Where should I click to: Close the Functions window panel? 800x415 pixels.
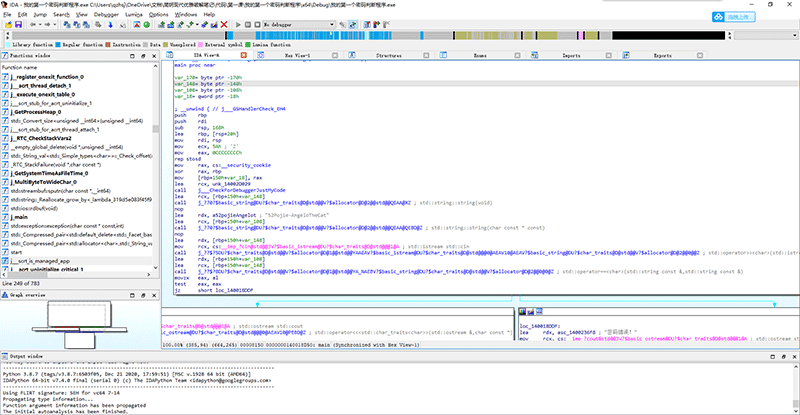tap(152, 56)
